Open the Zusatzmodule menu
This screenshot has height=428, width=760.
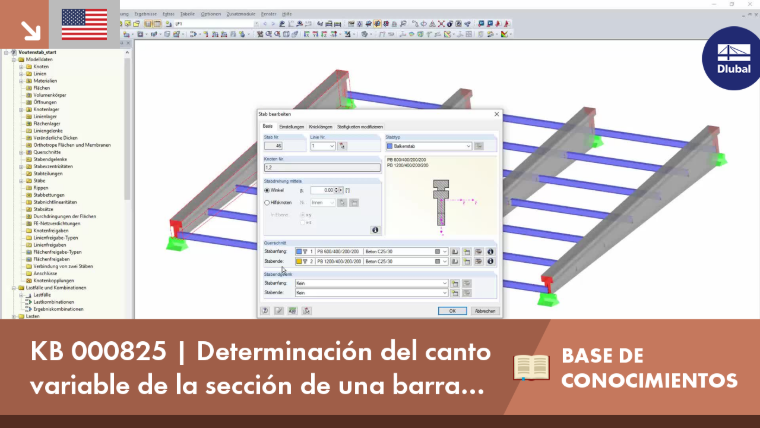(x=241, y=14)
